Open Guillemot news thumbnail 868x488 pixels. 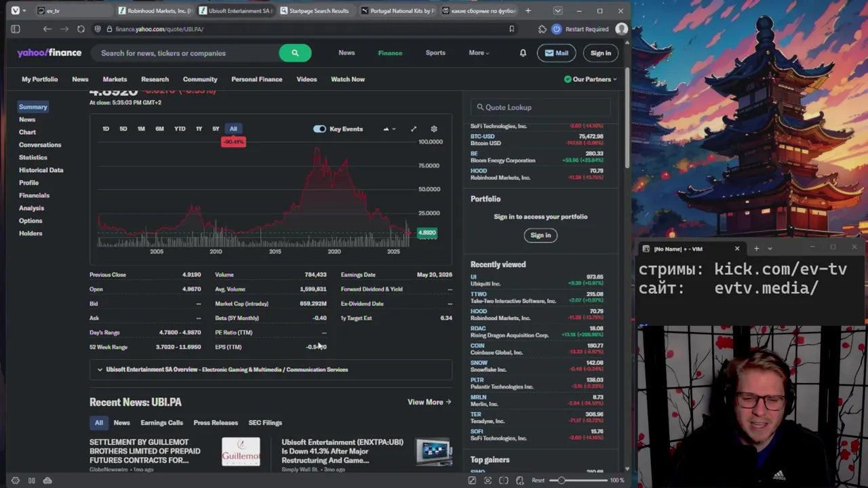click(241, 451)
